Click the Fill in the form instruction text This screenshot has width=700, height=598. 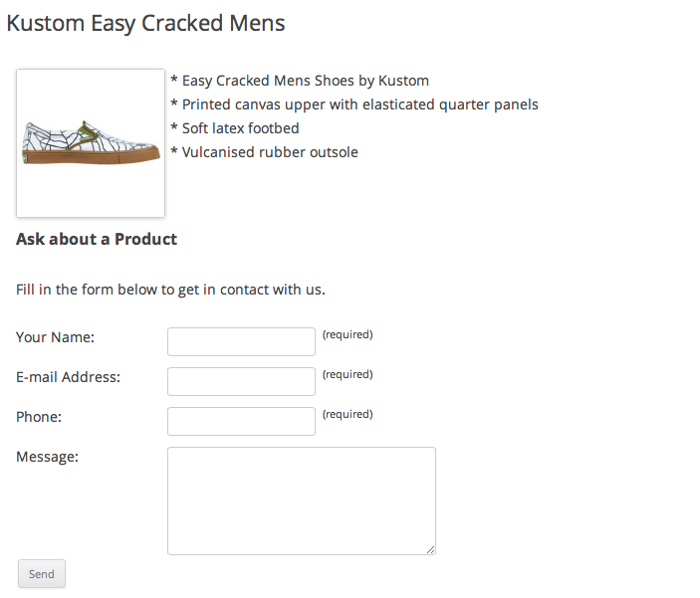170,291
